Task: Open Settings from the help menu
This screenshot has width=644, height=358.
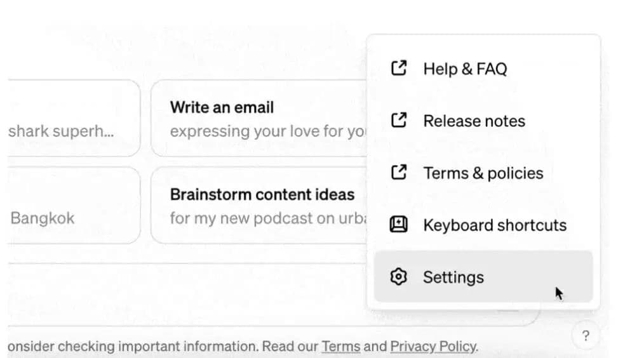Action: coord(483,277)
